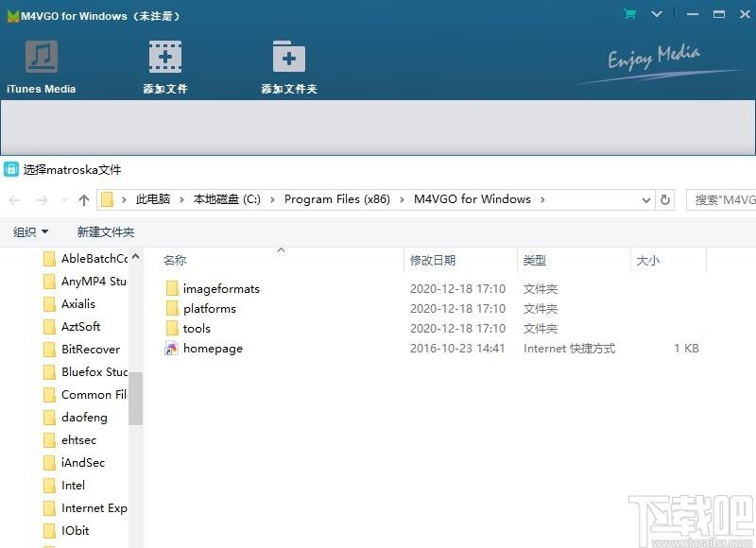
Task: Click the Add Folder icon
Action: (x=289, y=57)
